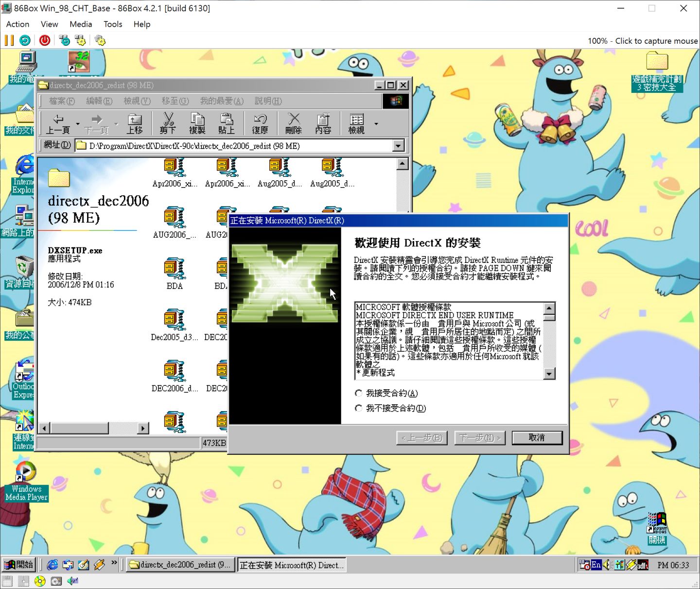Click the Cut (剪下) scissors icon
Image resolution: width=700 pixels, height=589 pixels.
point(168,123)
